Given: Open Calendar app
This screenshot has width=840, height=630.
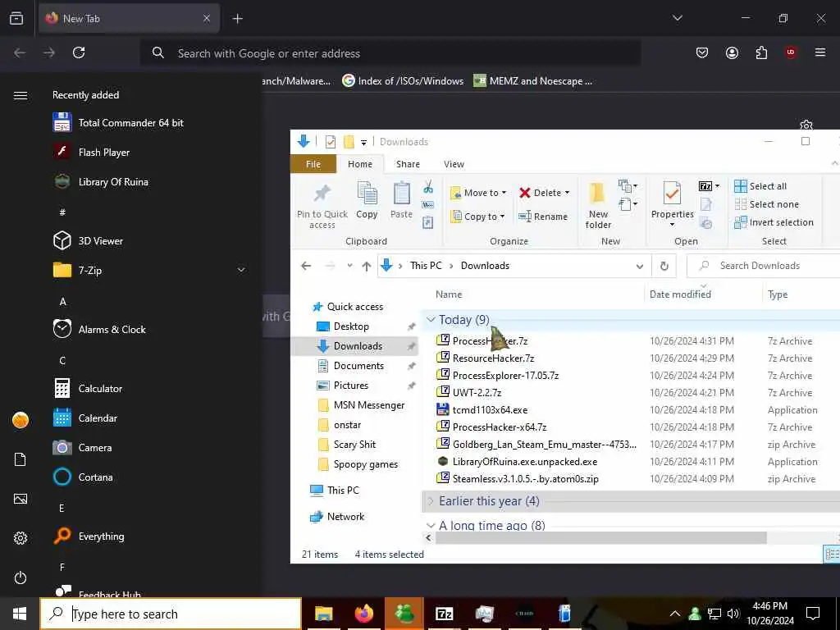Looking at the screenshot, I should pos(85,418).
